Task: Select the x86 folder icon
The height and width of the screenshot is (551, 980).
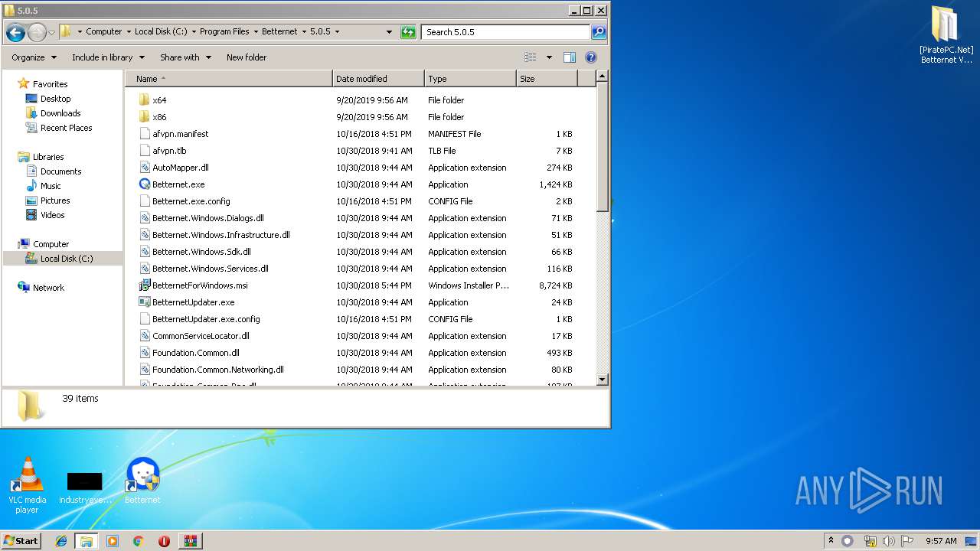Action: [x=144, y=117]
